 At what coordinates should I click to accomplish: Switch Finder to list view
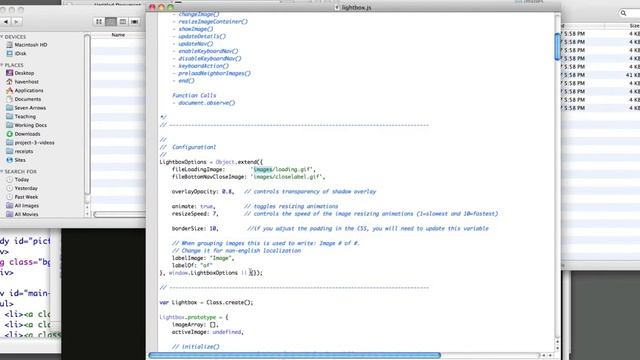click(x=111, y=22)
